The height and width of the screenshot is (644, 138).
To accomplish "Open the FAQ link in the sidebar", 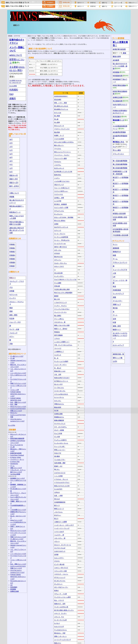I will [11, 94].
